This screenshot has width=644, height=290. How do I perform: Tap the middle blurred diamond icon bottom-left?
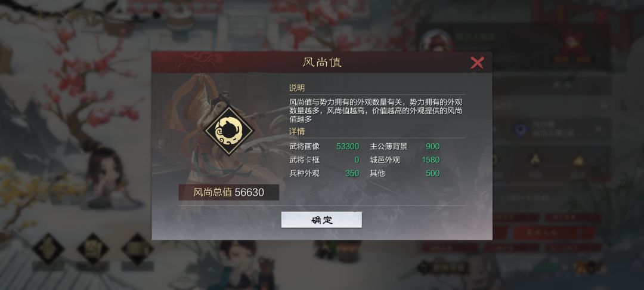[93, 249]
